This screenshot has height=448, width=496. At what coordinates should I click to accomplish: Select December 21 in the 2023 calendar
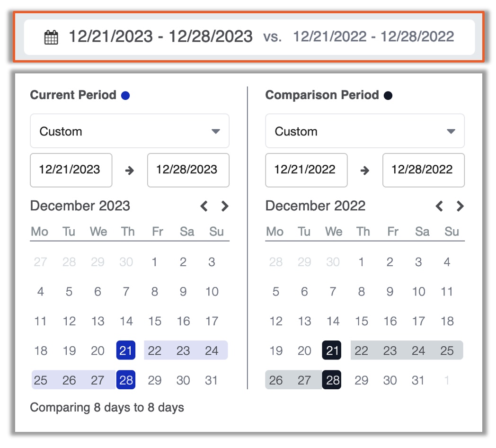tap(126, 350)
